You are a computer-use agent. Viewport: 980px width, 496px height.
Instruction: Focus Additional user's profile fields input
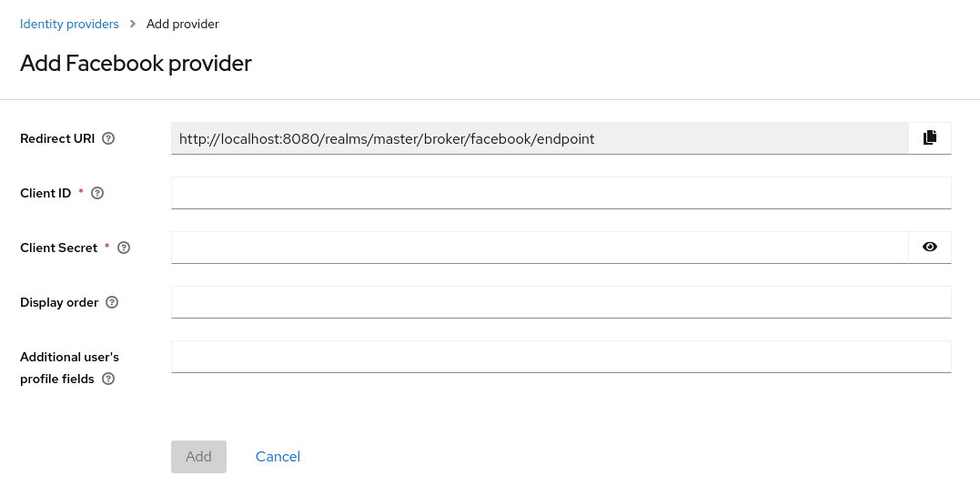point(561,357)
